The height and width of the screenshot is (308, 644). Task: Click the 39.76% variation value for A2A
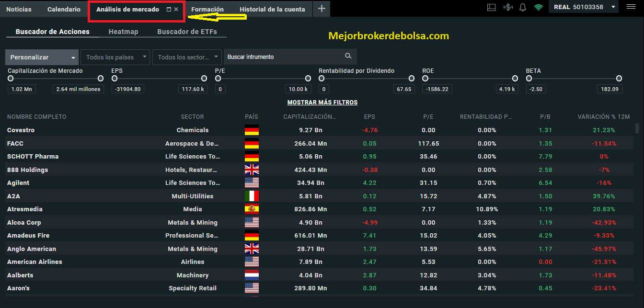pos(604,196)
